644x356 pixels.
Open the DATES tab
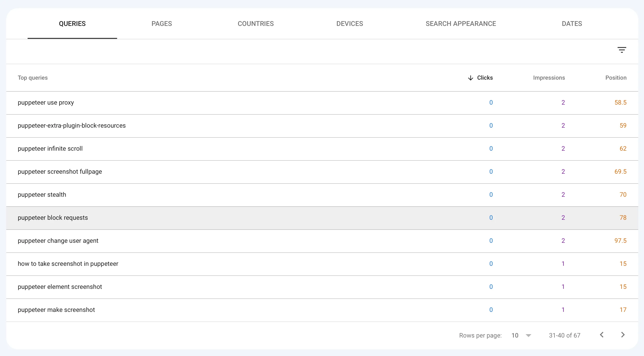point(572,24)
